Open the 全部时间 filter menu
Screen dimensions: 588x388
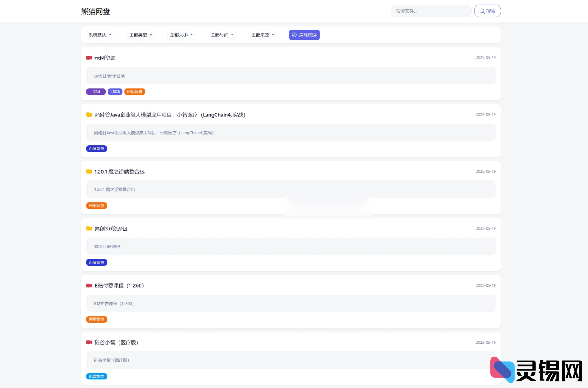222,35
